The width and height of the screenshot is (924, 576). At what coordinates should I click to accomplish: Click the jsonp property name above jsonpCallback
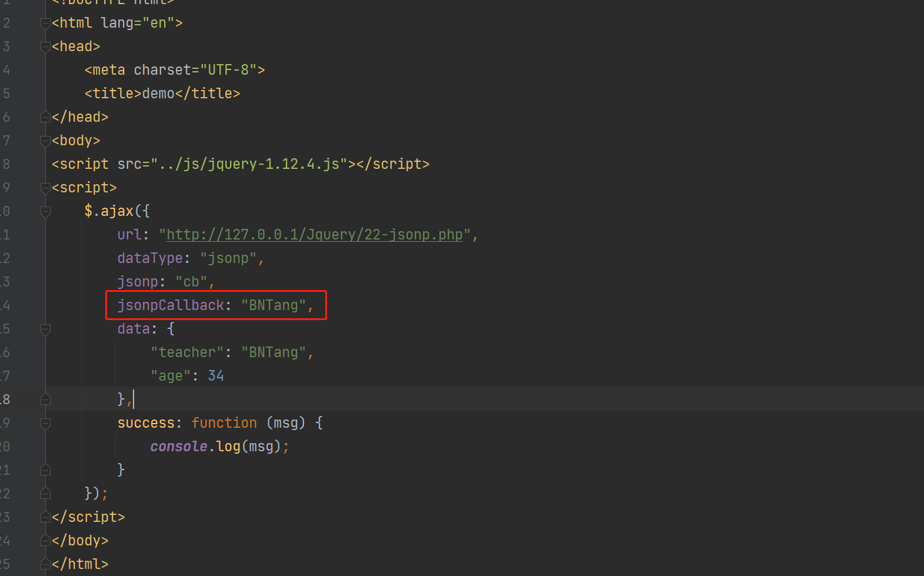[x=138, y=282]
